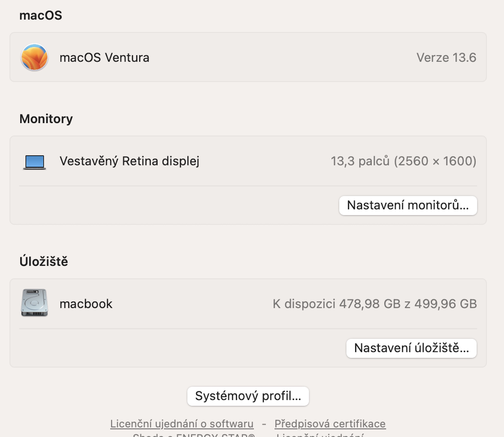
Task: Click the K dispozici 478,98 GB storage text
Action: coord(375,304)
